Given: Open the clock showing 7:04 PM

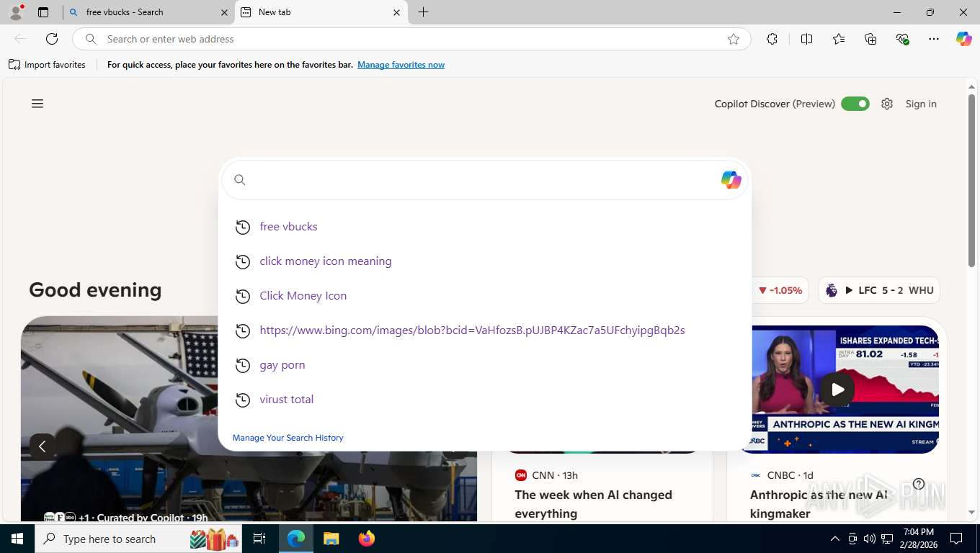Looking at the screenshot, I should click(x=918, y=539).
